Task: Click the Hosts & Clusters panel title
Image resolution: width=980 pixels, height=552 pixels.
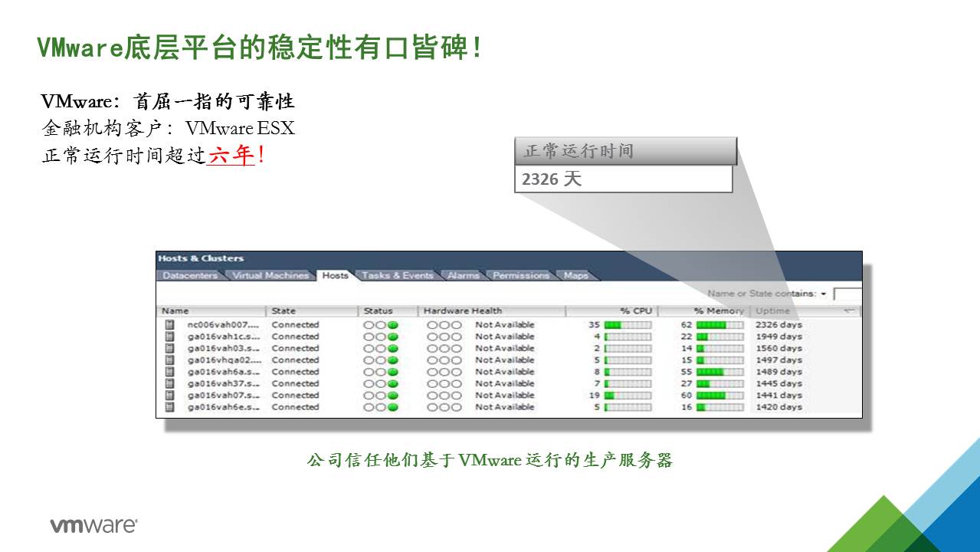Action: 201,258
